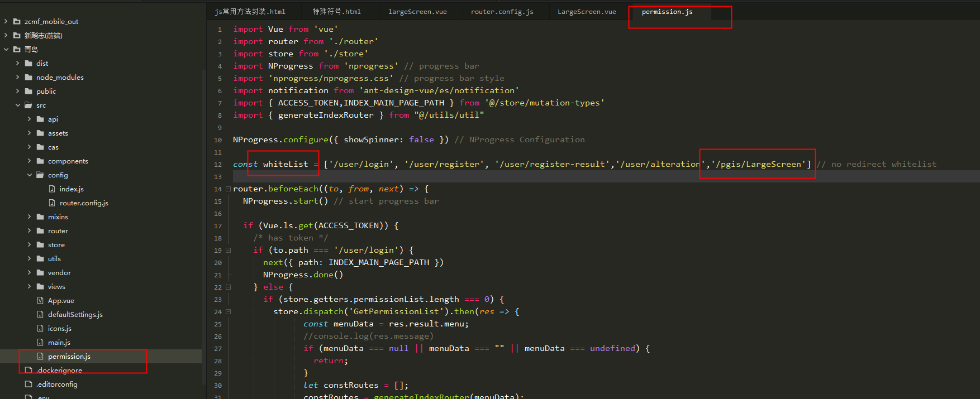This screenshot has width=980, height=399.
Task: Collapse the src folder arrow
Action: point(17,105)
